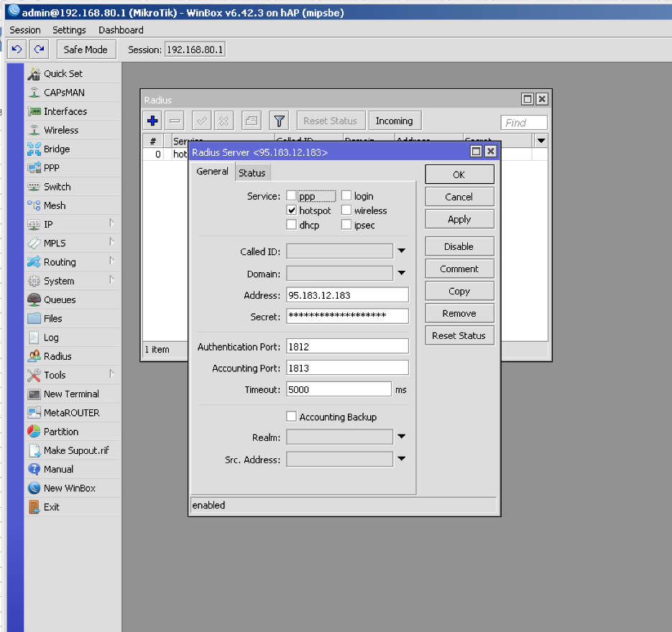Click OK in Radius Server dialog

(x=459, y=175)
